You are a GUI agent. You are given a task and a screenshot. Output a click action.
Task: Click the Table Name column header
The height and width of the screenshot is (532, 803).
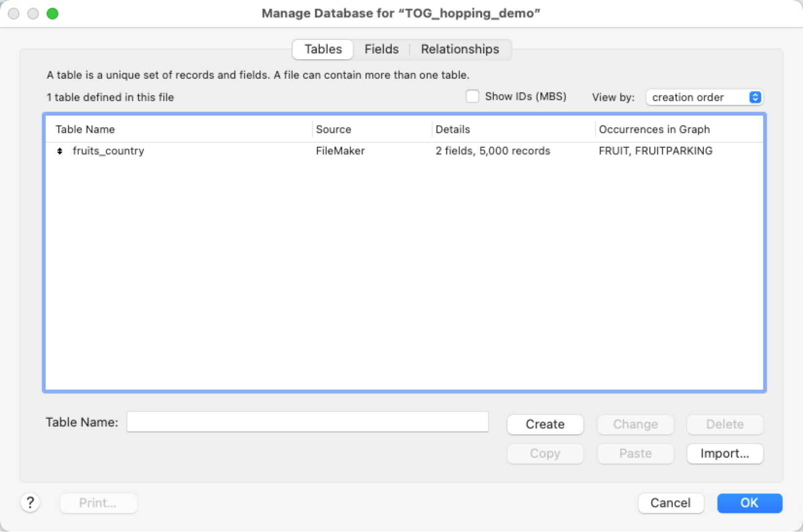pos(85,130)
